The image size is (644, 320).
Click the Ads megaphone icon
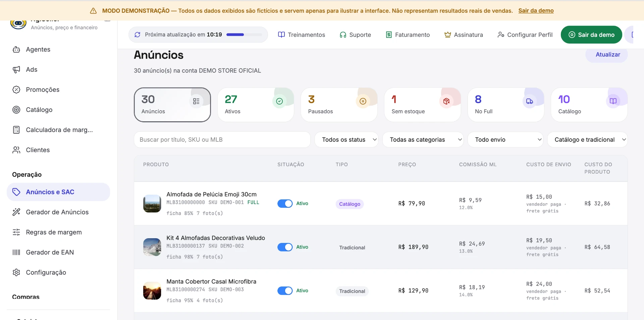click(x=16, y=70)
